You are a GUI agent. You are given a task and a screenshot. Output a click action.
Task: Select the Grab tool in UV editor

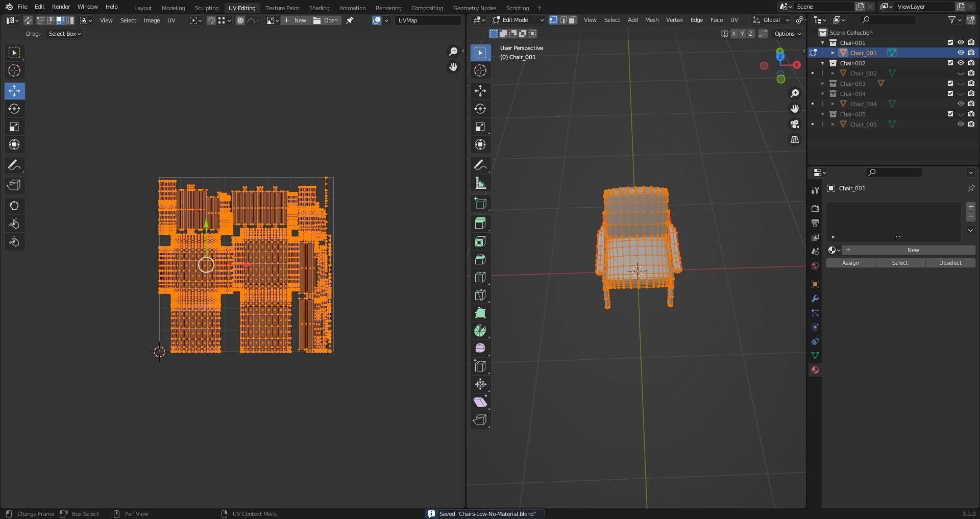tap(14, 206)
